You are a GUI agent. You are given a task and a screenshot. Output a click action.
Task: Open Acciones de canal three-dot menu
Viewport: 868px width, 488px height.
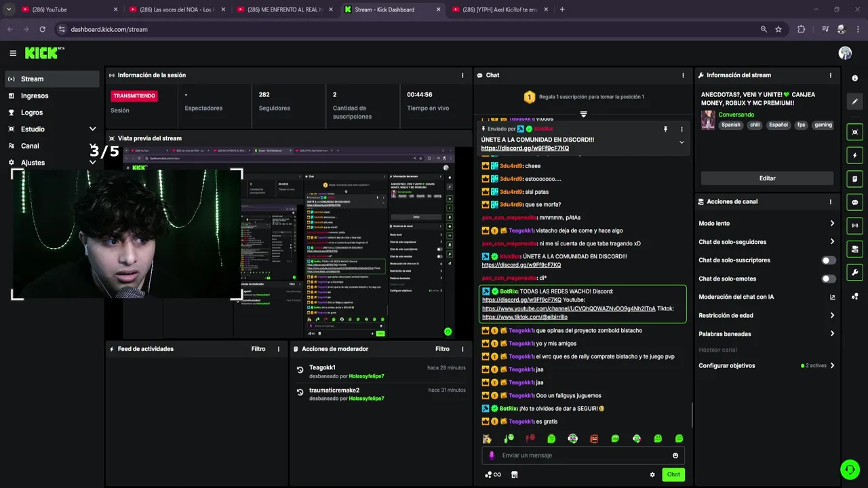[x=830, y=202]
